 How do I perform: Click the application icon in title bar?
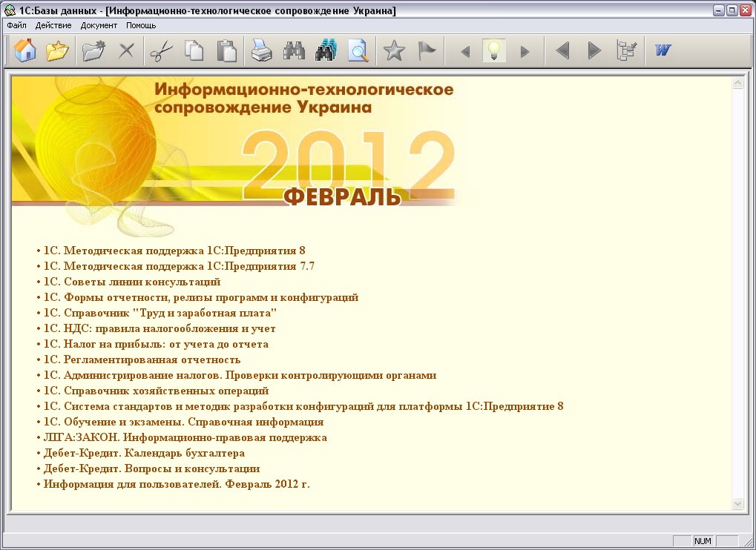[9, 10]
